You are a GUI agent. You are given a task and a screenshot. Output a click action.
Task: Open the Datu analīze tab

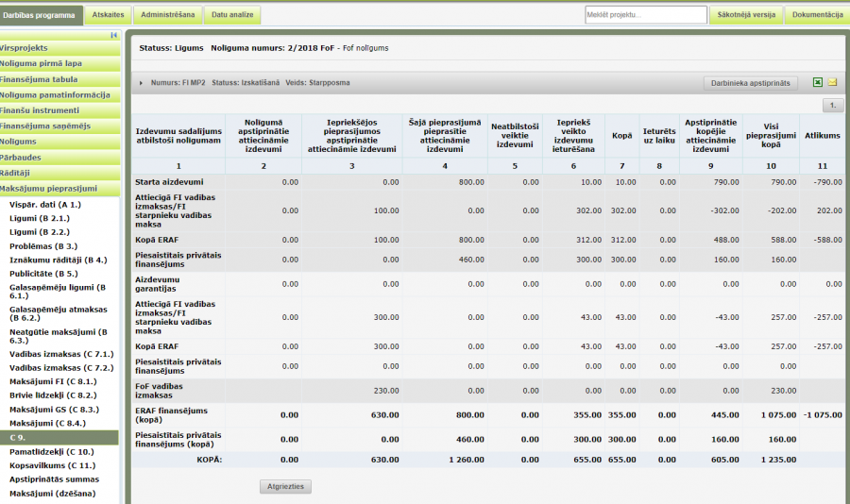231,15
